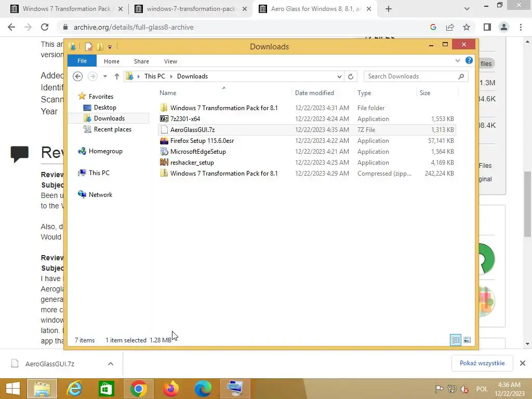Image resolution: width=532 pixels, height=399 pixels.
Task: Select Favorites in navigation pane
Action: point(101,97)
